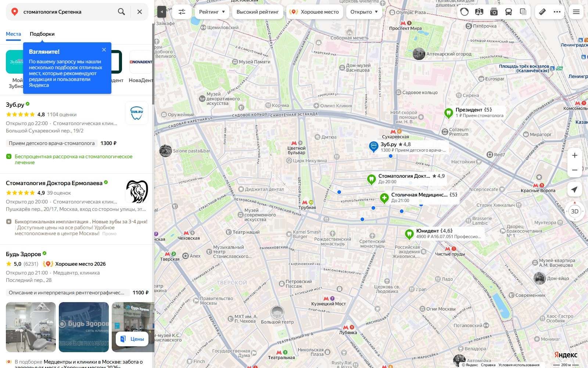The width and height of the screenshot is (588, 368).
Task: Zoom in on the map
Action: pyautogui.click(x=575, y=155)
